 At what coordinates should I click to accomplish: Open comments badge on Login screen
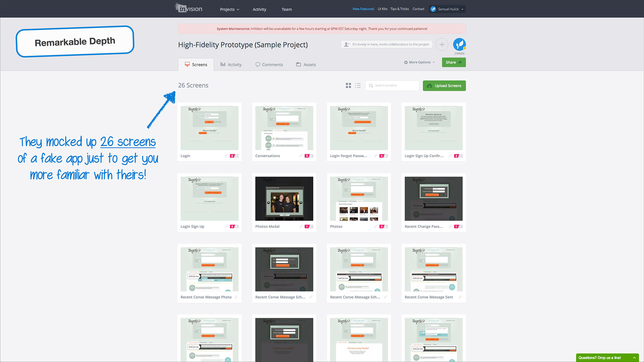[x=234, y=156]
